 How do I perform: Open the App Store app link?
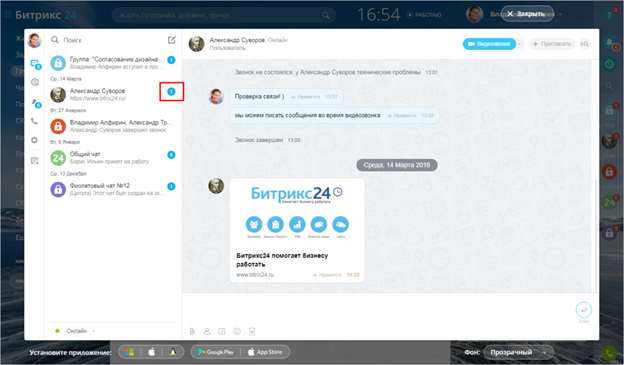265,352
